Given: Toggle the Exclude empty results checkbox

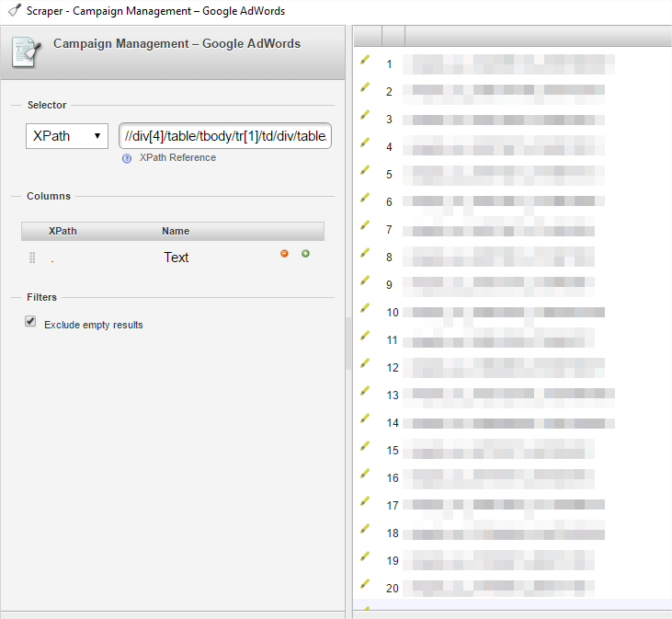Looking at the screenshot, I should (x=30, y=322).
